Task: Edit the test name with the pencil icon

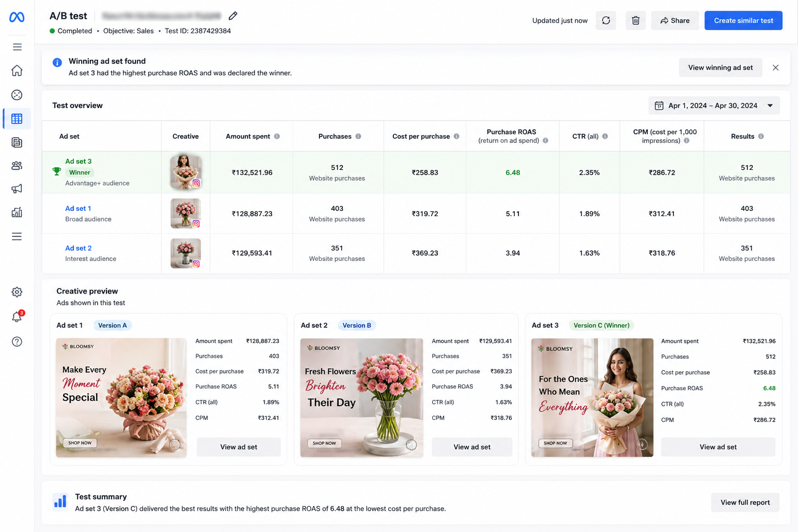Action: click(x=233, y=16)
